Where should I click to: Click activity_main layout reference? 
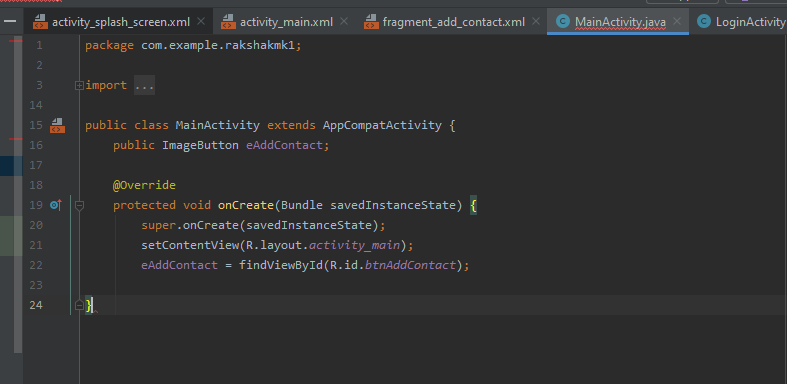click(354, 245)
